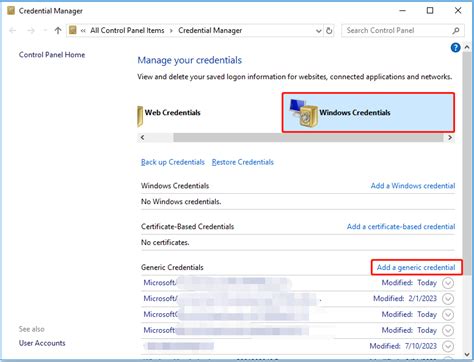The height and width of the screenshot is (362, 474).
Task: Open Restore Credentials link
Action: 243,162
